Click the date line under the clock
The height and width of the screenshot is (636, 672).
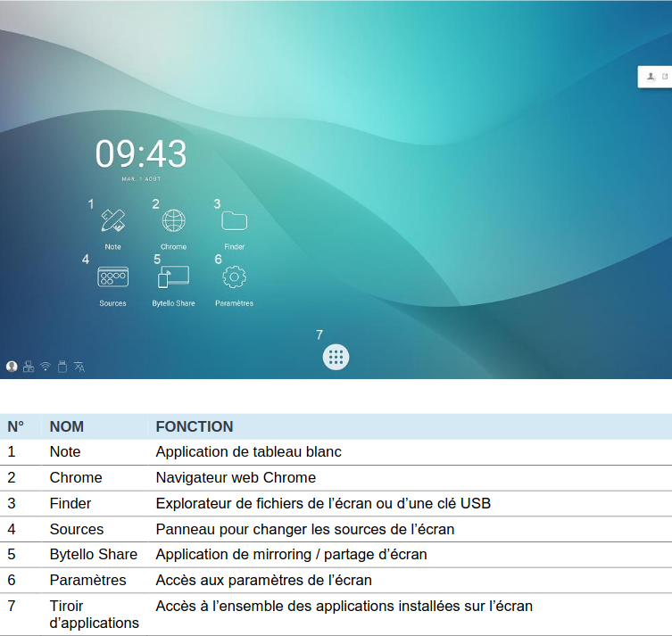coord(141,179)
